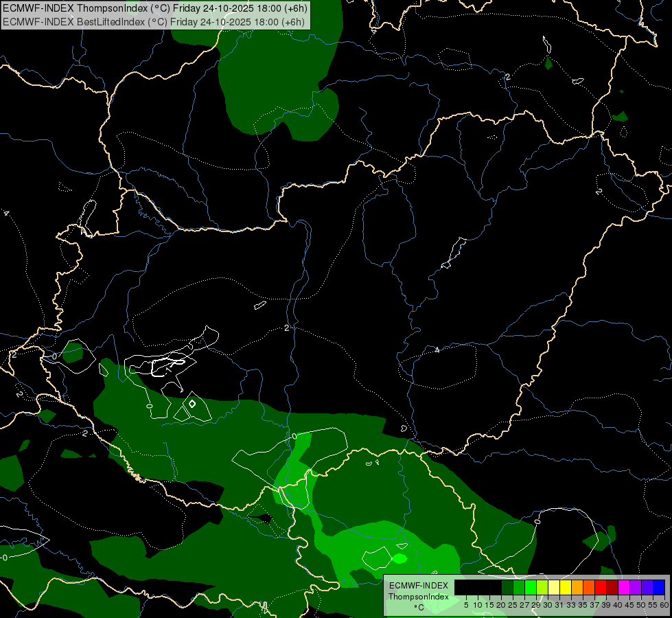Click the legend tick value "31"

click(x=559, y=605)
